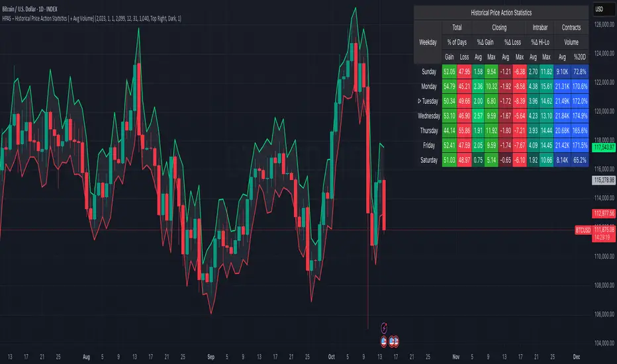Click the Sep label on time axis
The height and width of the screenshot is (364, 617).
(x=211, y=357)
